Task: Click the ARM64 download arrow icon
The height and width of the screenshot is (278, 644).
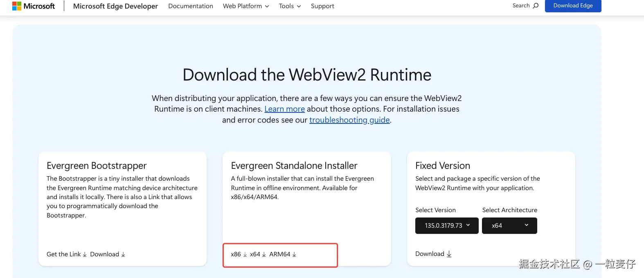Action: [294, 254]
